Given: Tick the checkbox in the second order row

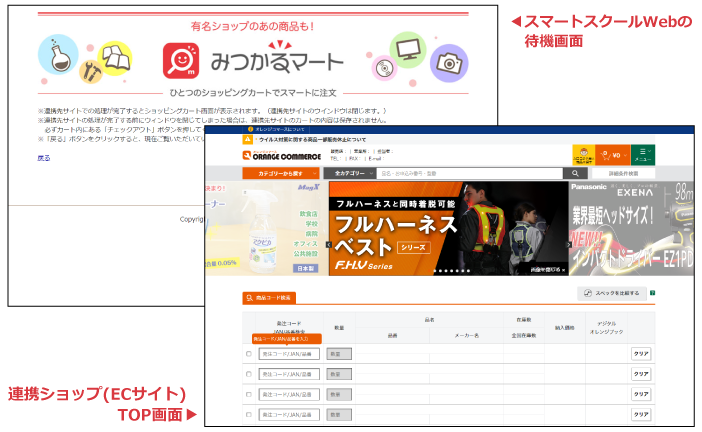Looking at the screenshot, I should click(x=249, y=374).
